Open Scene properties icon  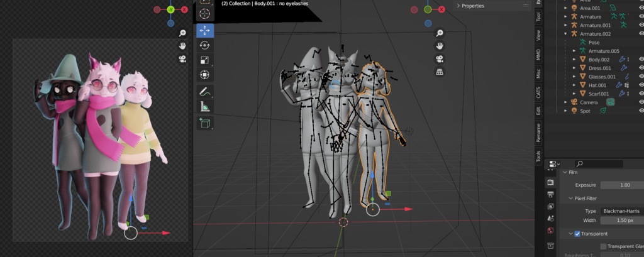(551, 219)
